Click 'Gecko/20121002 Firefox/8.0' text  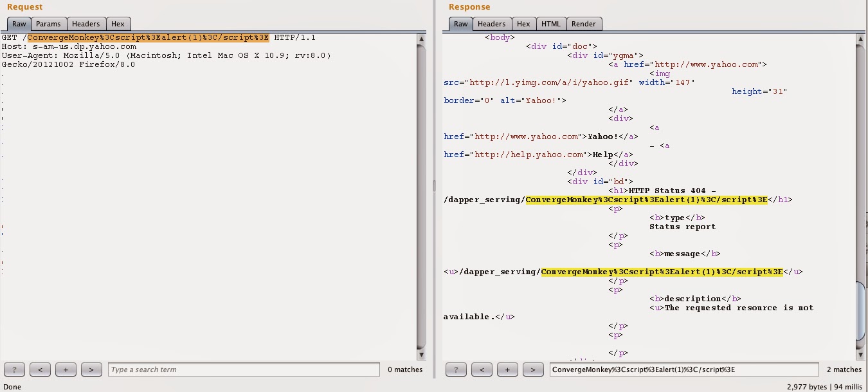pyautogui.click(x=68, y=64)
